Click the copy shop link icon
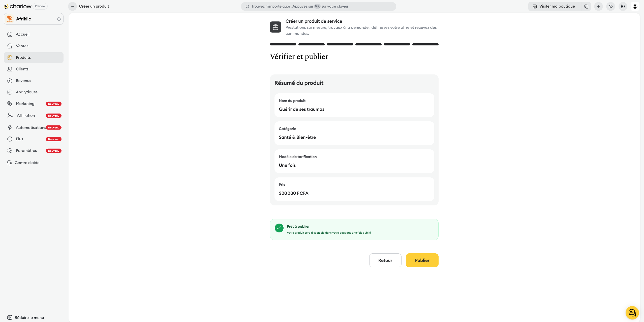The image size is (644, 322). 586,6
